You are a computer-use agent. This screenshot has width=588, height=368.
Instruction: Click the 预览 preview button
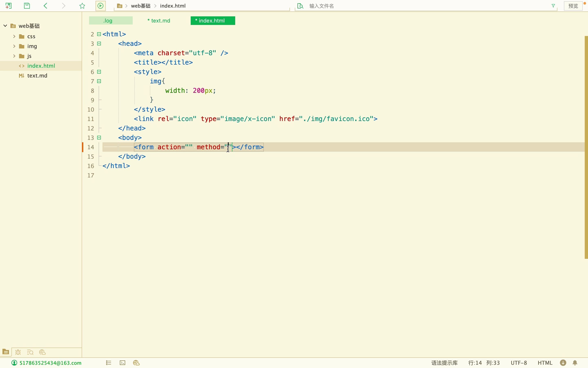click(573, 6)
